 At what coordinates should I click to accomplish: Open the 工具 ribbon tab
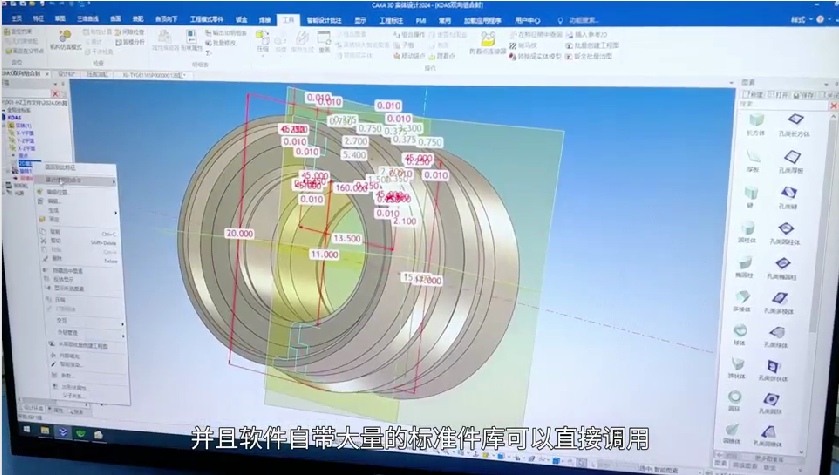[x=289, y=19]
